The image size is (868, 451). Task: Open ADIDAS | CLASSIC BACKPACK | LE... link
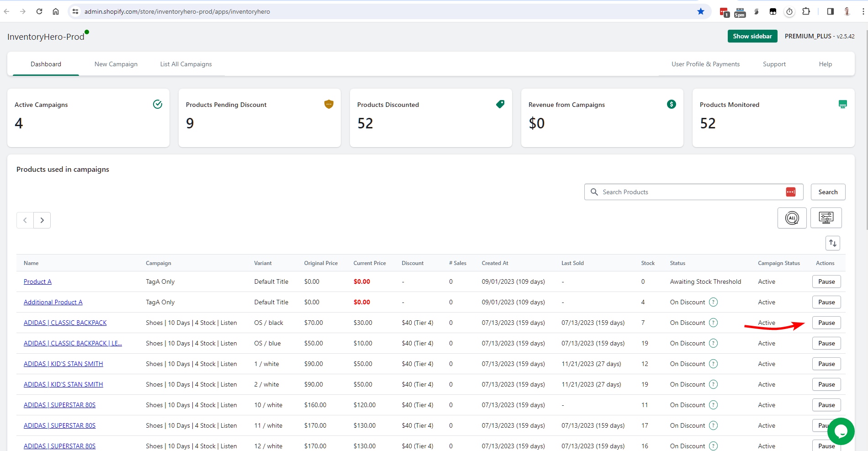[x=73, y=343]
